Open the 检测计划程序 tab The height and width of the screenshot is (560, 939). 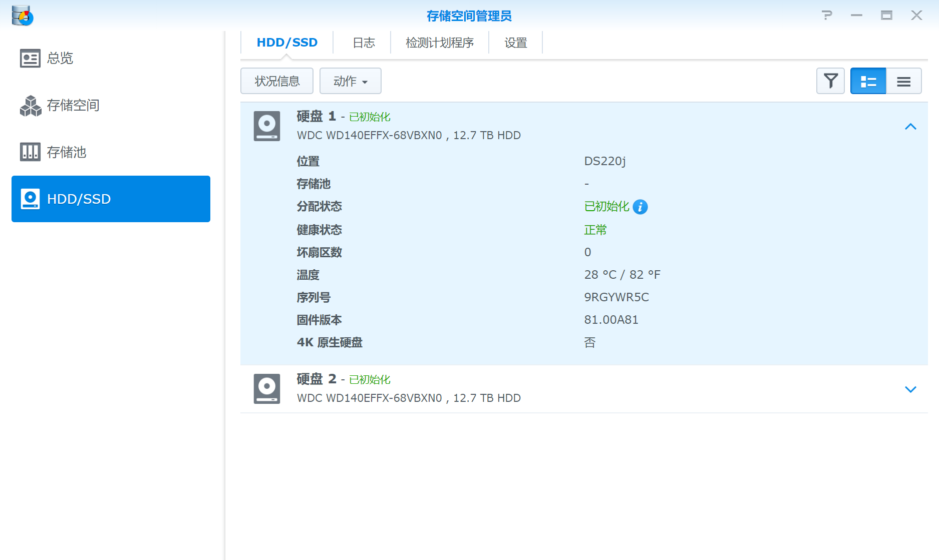(x=439, y=43)
